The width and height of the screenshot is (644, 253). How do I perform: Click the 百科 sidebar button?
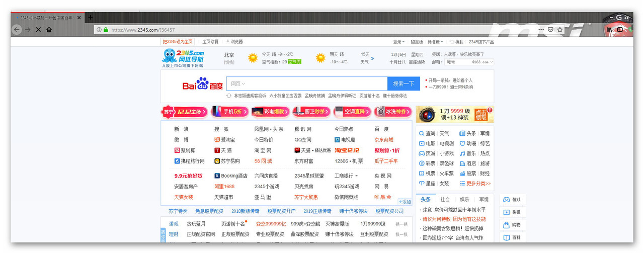512,237
